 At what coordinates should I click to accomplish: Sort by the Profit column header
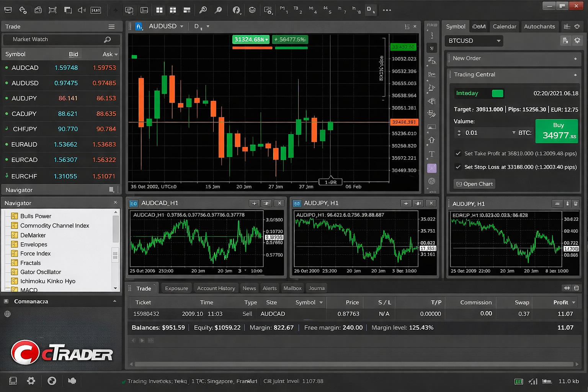[561, 302]
